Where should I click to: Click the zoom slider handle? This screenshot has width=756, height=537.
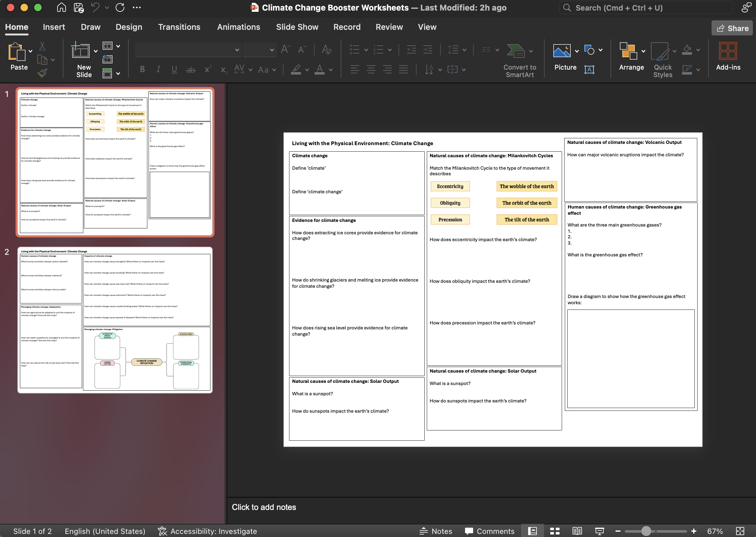point(646,531)
